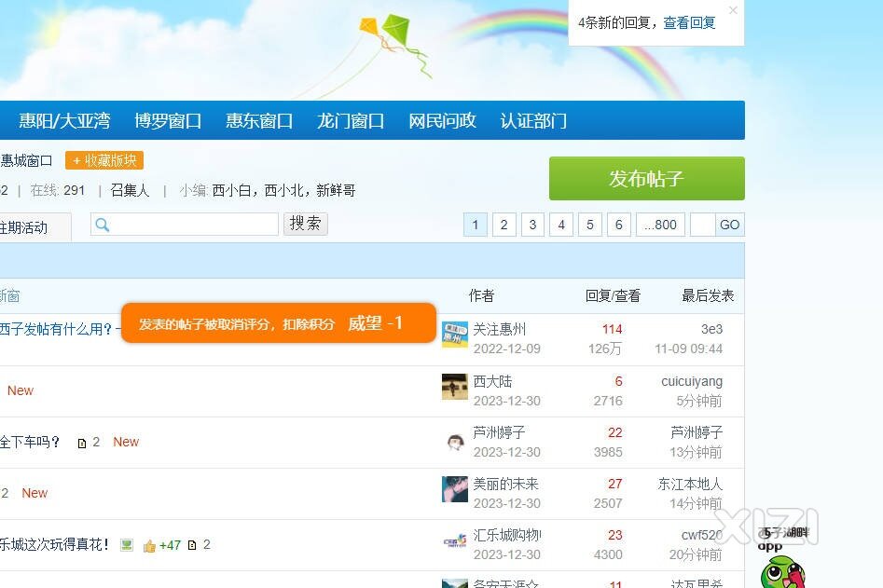Viewport: 883px width, 588px height.
Task: Click the 20分钟前 last-post time
Action: click(696, 554)
